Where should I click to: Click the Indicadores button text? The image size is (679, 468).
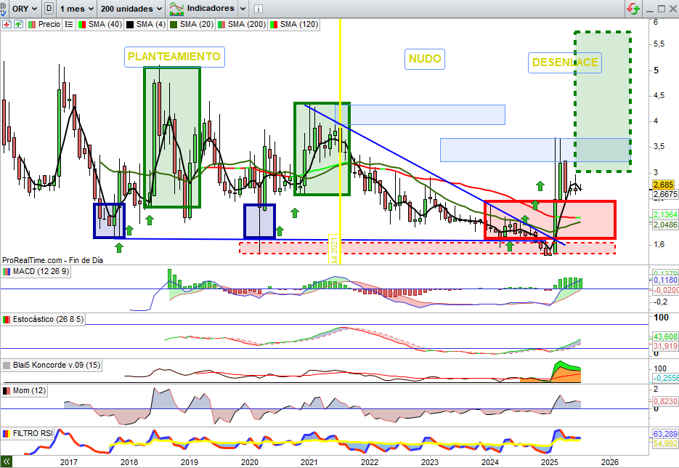coord(210,8)
